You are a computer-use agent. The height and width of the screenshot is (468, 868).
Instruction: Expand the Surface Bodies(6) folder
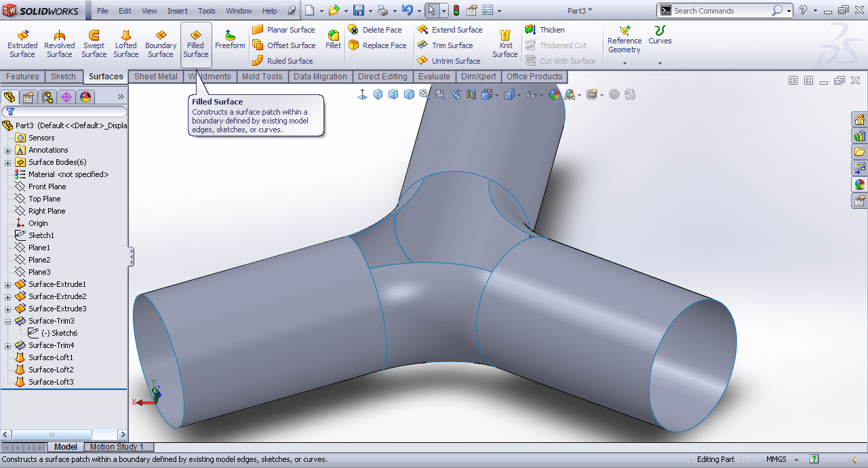click(8, 162)
